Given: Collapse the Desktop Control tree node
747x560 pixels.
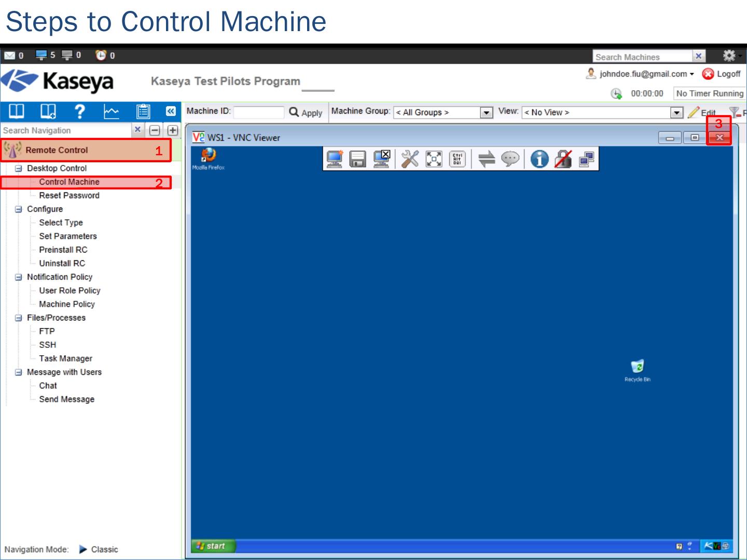Looking at the screenshot, I should coord(19,169).
